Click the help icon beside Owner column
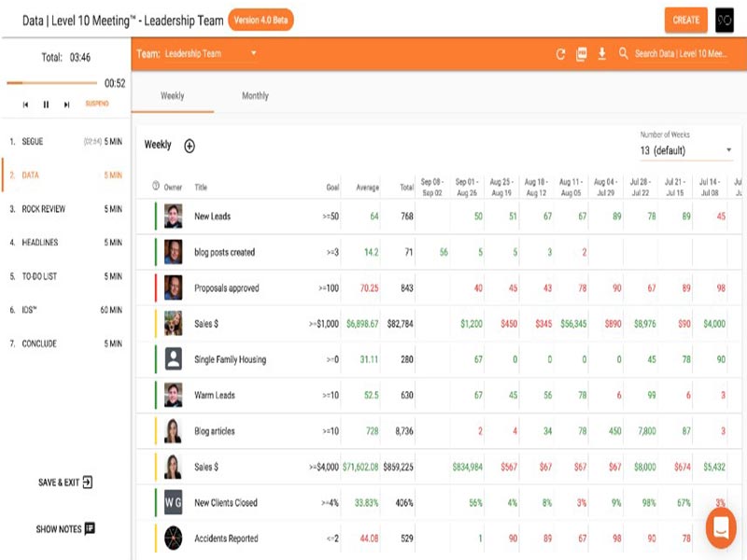This screenshot has width=747, height=560. click(x=156, y=187)
